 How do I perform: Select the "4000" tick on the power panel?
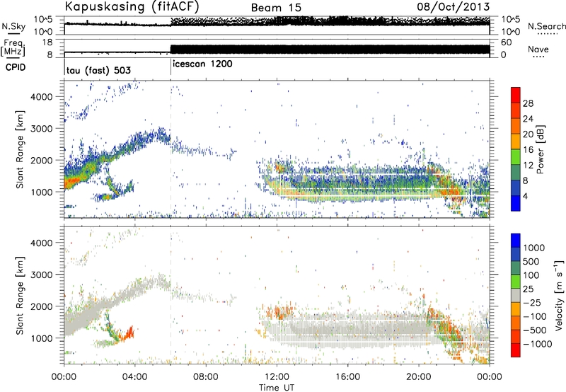click(x=41, y=97)
